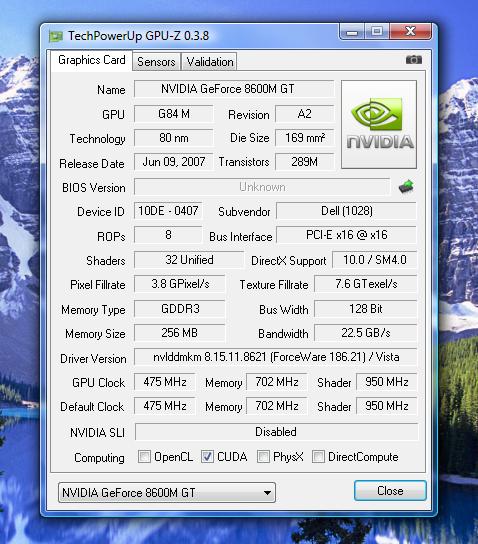Click the TechPowerUp GPU-Z 0.3.8 title text
478x544 pixels.
point(138,36)
